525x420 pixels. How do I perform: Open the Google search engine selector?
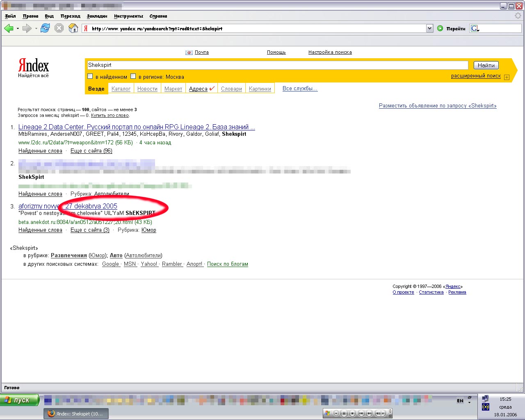click(475, 29)
